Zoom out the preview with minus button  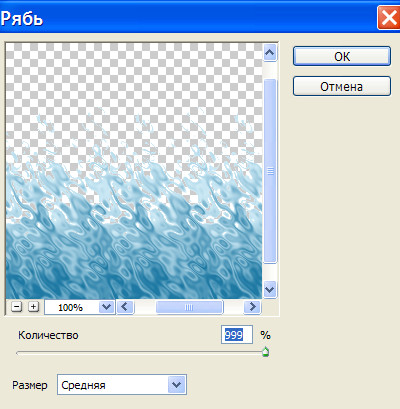pos(16,307)
